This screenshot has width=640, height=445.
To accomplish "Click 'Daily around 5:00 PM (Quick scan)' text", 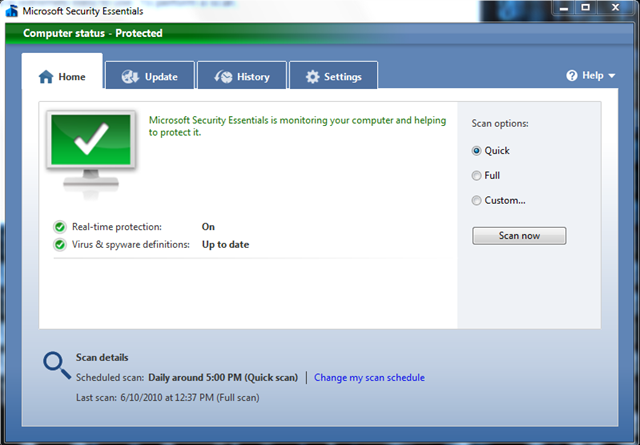I will pos(223,378).
